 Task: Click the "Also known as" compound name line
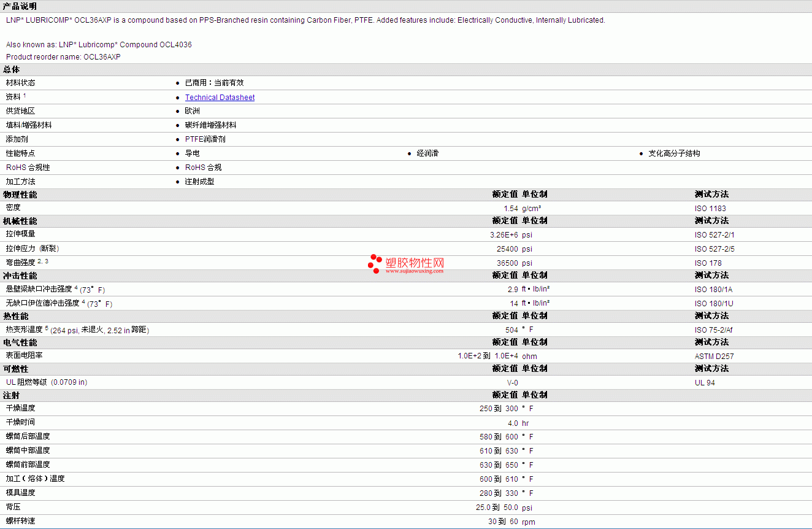[99, 45]
